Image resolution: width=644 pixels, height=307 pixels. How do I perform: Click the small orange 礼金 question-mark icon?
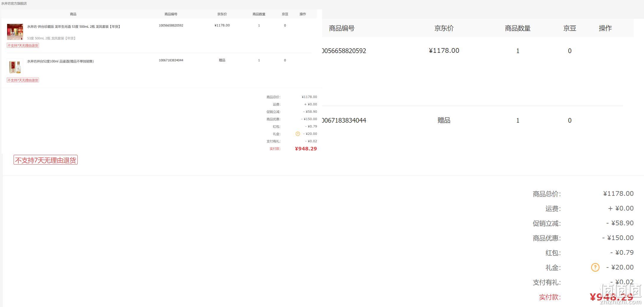click(x=298, y=134)
